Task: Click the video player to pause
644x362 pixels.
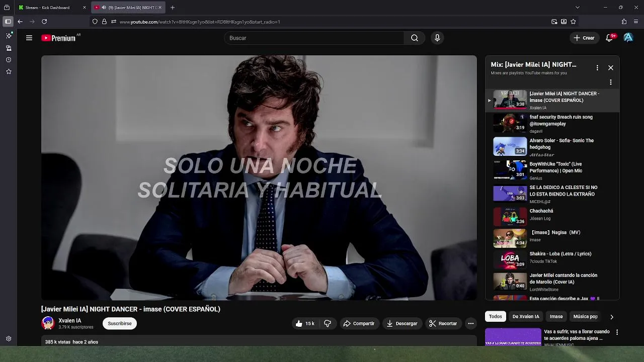Action: [x=259, y=177]
